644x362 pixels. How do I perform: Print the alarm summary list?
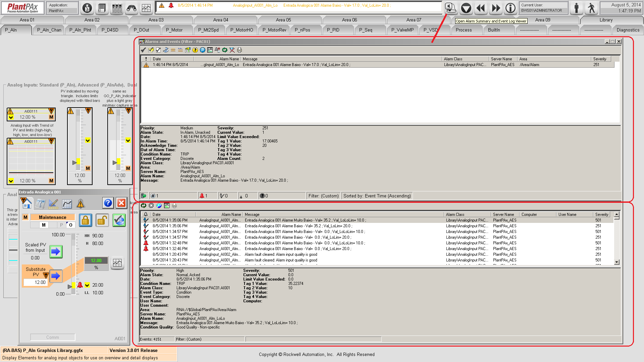(x=239, y=50)
